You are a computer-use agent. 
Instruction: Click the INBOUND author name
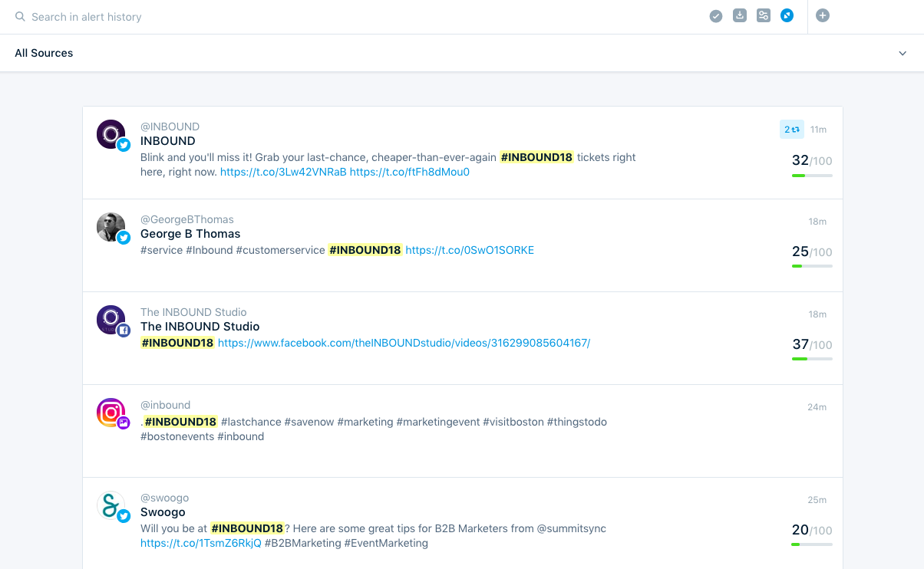[x=168, y=141]
